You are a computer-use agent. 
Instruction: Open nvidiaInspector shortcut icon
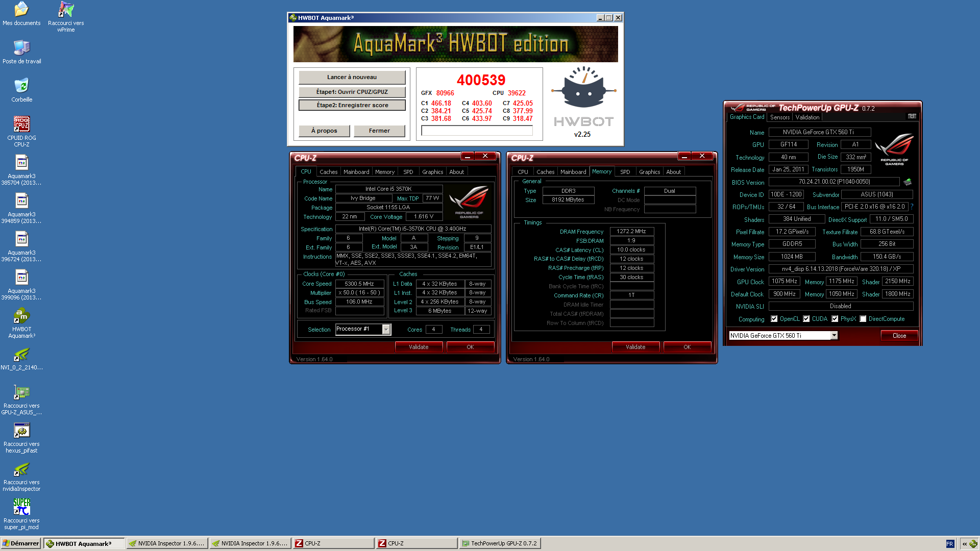tap(21, 476)
